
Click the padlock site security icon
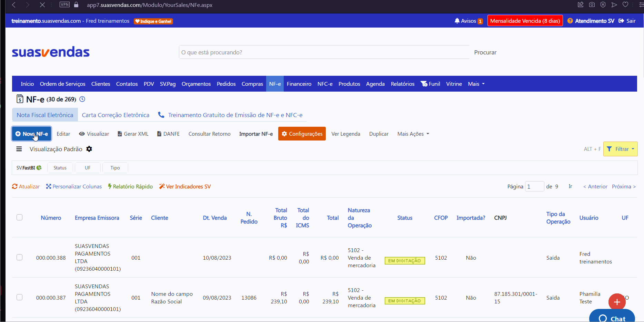click(x=76, y=4)
